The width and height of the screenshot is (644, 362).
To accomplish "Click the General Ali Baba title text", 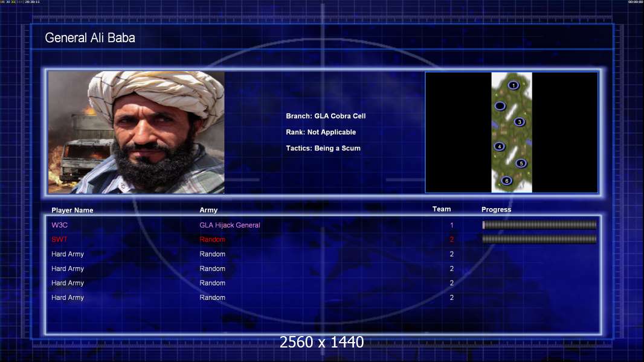I will coord(90,38).
